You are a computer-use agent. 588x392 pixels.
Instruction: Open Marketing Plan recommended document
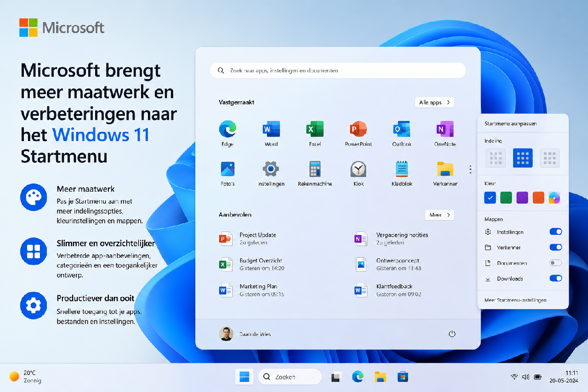pos(252,290)
